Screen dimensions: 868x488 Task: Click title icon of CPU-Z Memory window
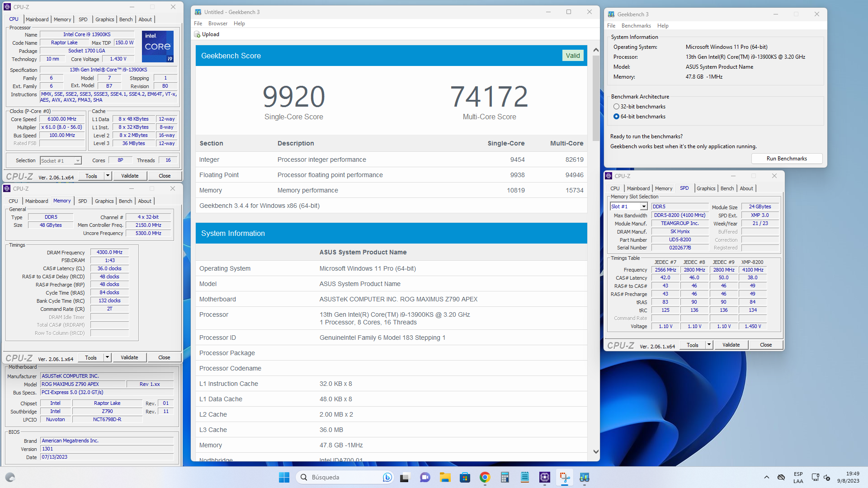[x=7, y=188]
